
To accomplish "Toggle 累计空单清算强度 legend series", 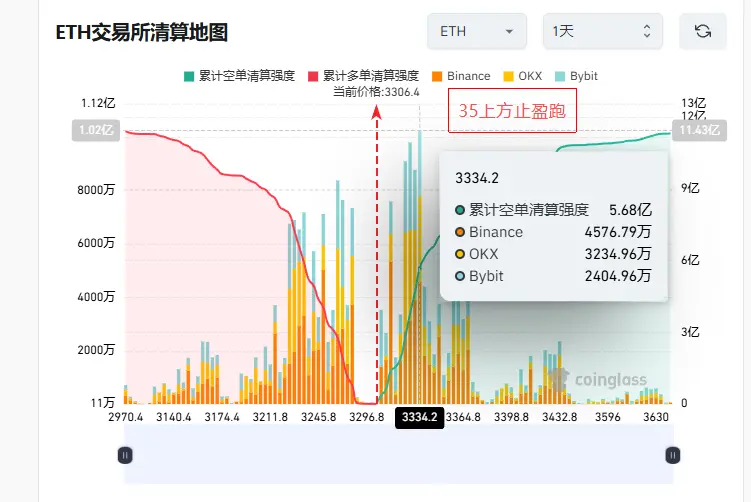I will [x=239, y=76].
